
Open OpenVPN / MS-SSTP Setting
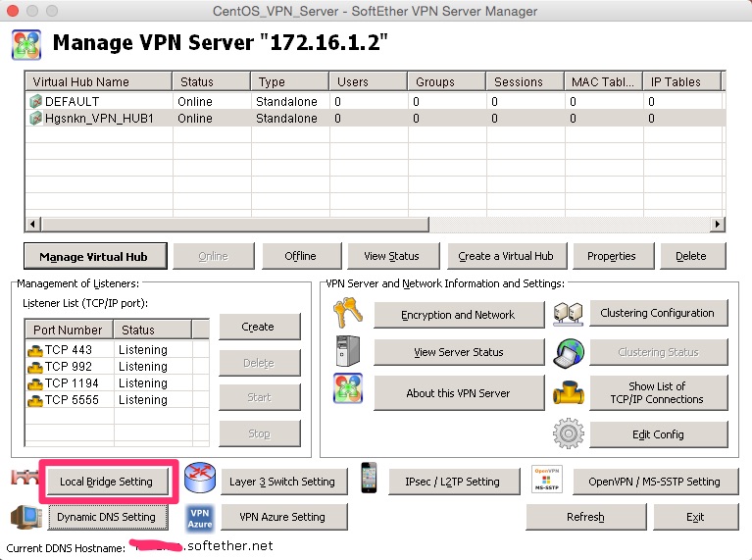tap(656, 482)
